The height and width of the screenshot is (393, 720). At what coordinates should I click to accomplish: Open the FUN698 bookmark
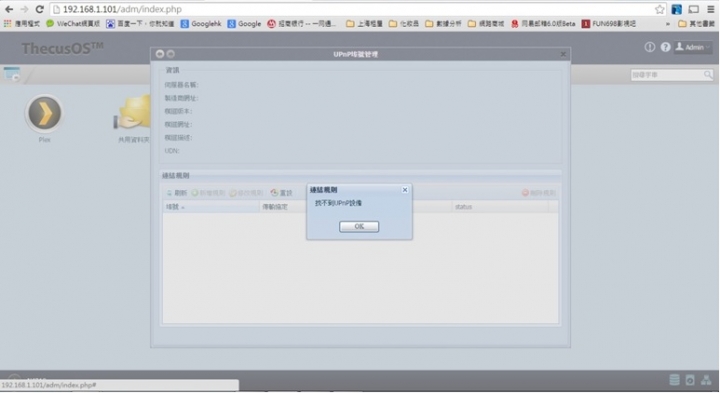[609, 23]
